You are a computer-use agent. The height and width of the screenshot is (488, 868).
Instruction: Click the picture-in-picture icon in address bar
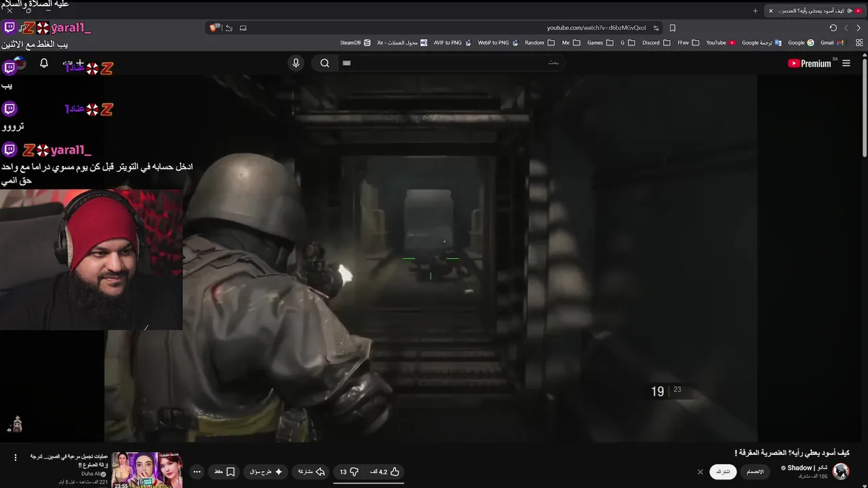(243, 28)
